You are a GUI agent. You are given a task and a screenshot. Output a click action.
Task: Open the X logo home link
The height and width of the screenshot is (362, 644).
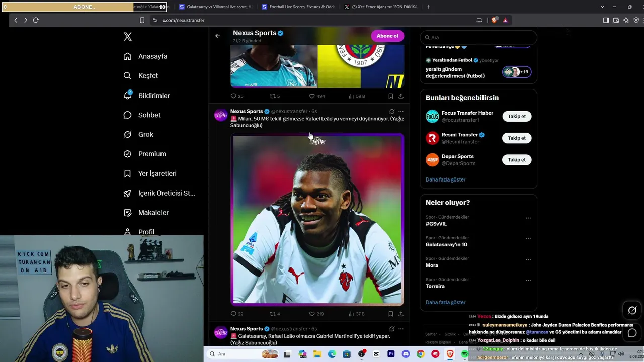[128, 37]
